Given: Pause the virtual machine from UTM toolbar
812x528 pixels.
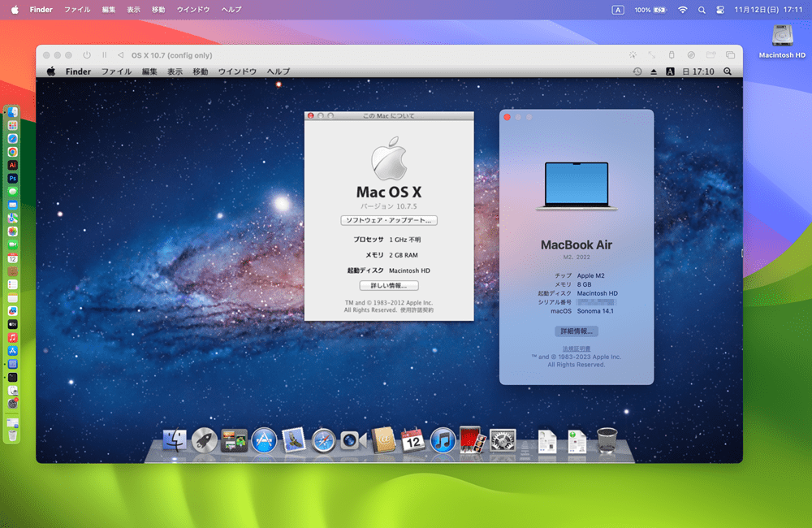Looking at the screenshot, I should (104, 55).
